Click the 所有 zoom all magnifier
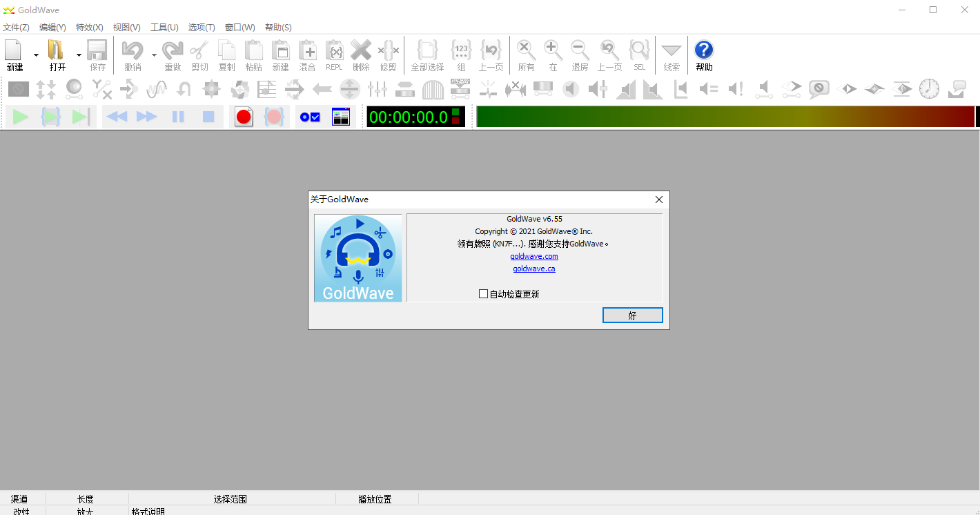980x515 pixels. coord(526,50)
